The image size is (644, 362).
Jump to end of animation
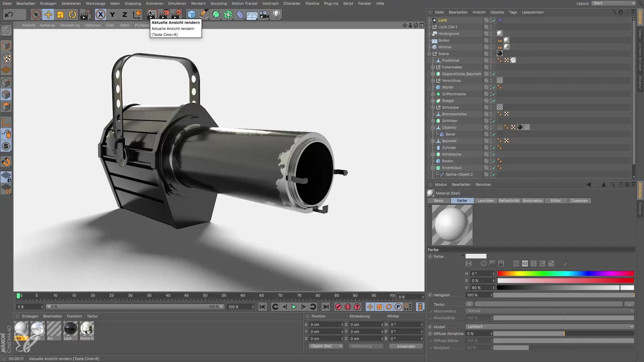point(325,307)
